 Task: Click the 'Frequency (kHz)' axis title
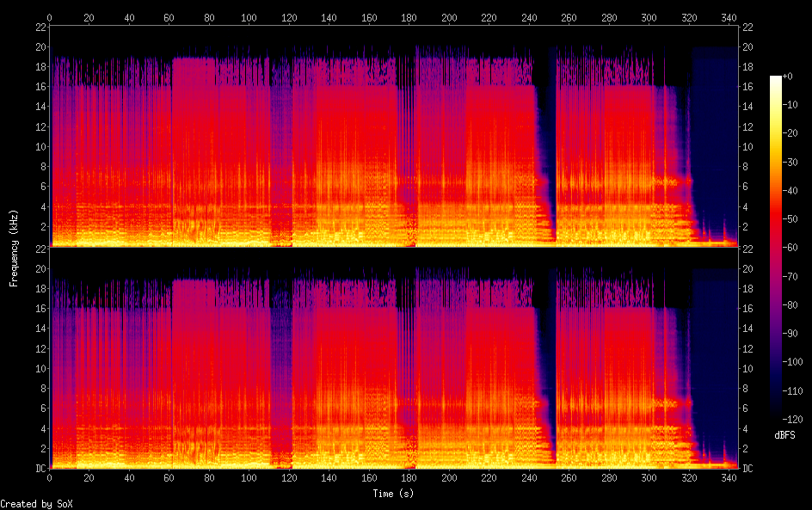pyautogui.click(x=14, y=248)
